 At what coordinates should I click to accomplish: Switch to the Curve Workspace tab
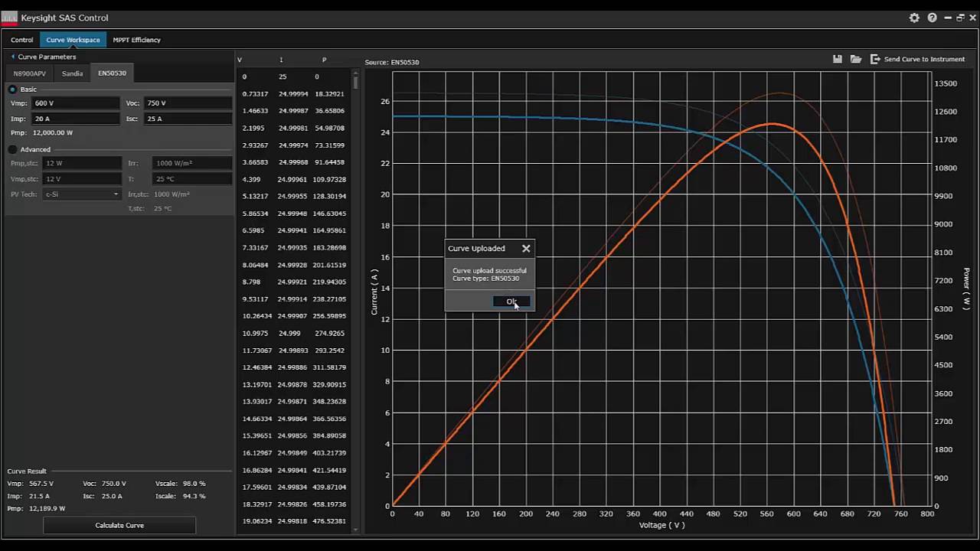[x=73, y=40]
